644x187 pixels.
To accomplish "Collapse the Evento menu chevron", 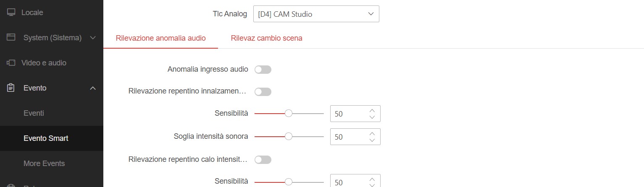I will pyautogui.click(x=93, y=88).
